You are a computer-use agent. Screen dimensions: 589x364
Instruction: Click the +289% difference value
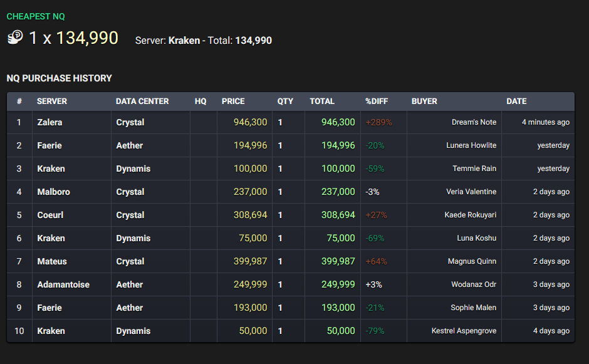pyautogui.click(x=378, y=122)
